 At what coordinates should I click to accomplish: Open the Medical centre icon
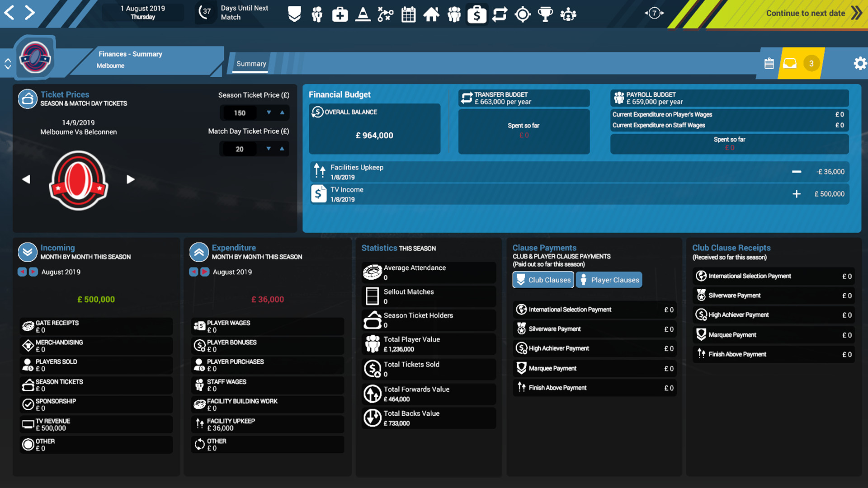click(x=340, y=14)
